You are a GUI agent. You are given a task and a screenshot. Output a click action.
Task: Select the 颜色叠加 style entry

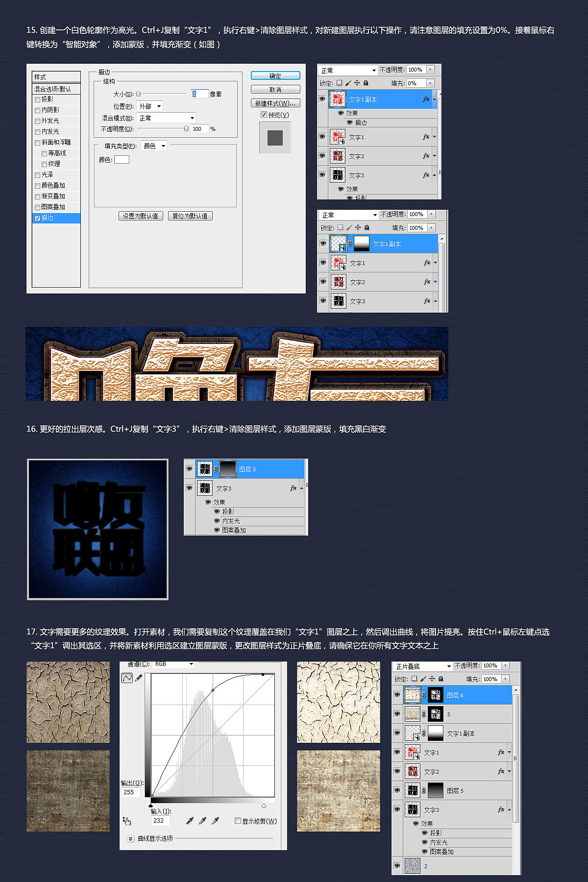tap(53, 186)
